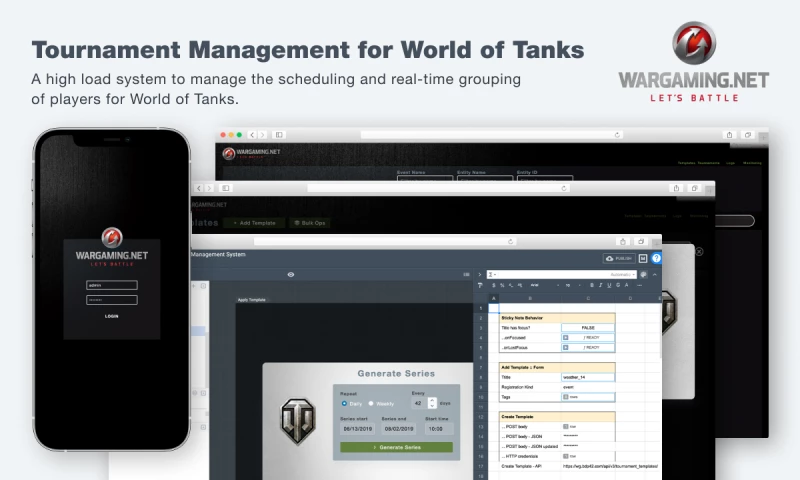Screen dimensions: 800x480
Task: Click the Series end date field
Action: pyautogui.click(x=399, y=429)
